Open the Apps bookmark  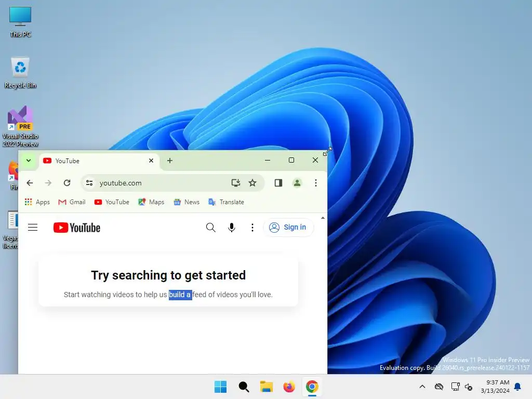tap(37, 202)
